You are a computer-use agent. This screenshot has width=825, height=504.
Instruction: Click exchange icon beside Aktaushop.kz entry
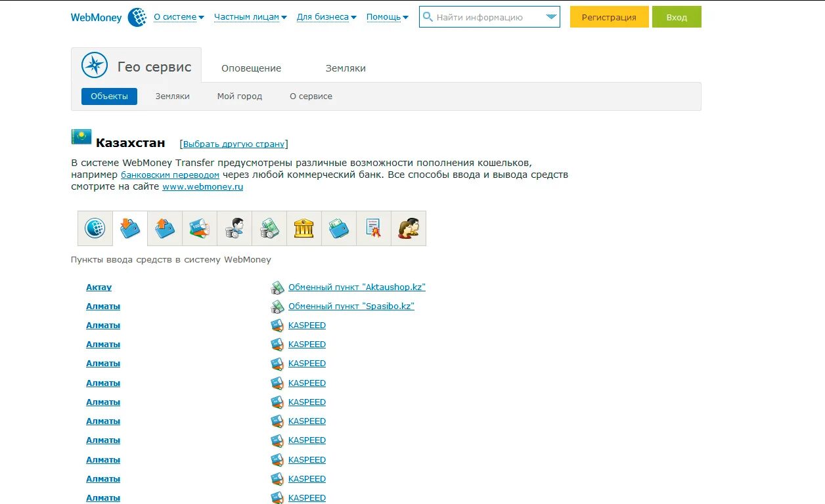pyautogui.click(x=277, y=287)
